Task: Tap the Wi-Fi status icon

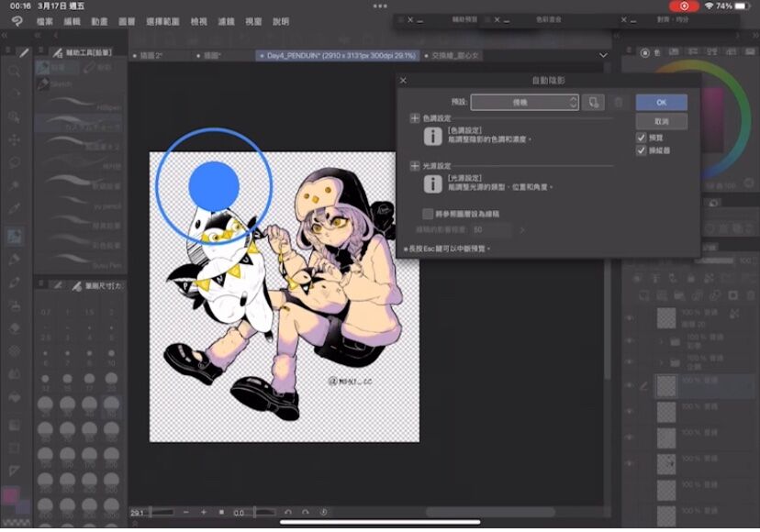Action: point(710,6)
